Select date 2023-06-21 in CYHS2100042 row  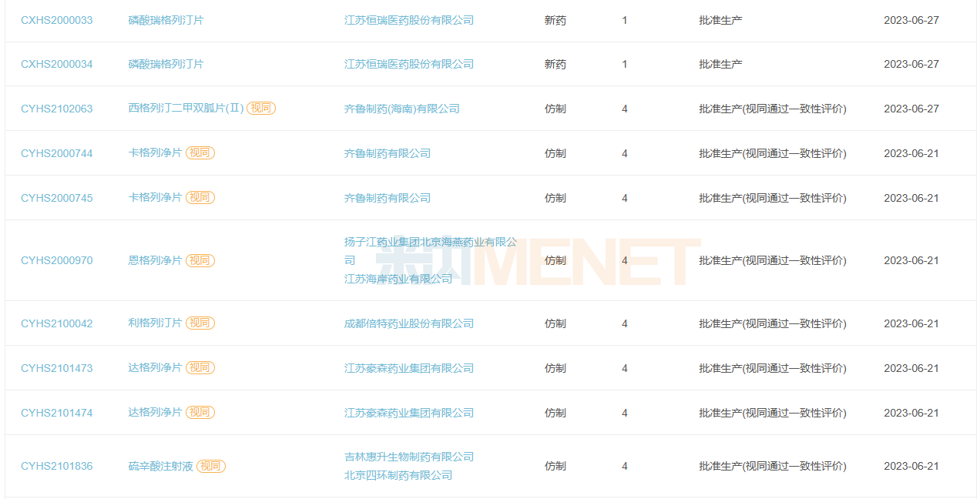click(911, 323)
